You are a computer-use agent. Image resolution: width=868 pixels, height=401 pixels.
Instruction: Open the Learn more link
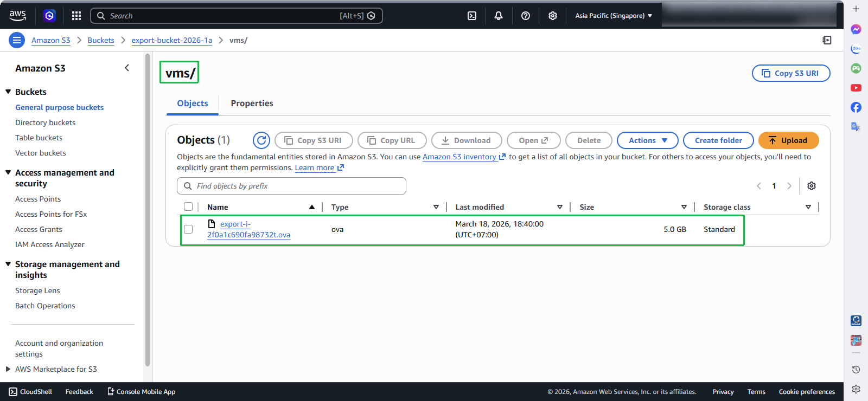(319, 167)
